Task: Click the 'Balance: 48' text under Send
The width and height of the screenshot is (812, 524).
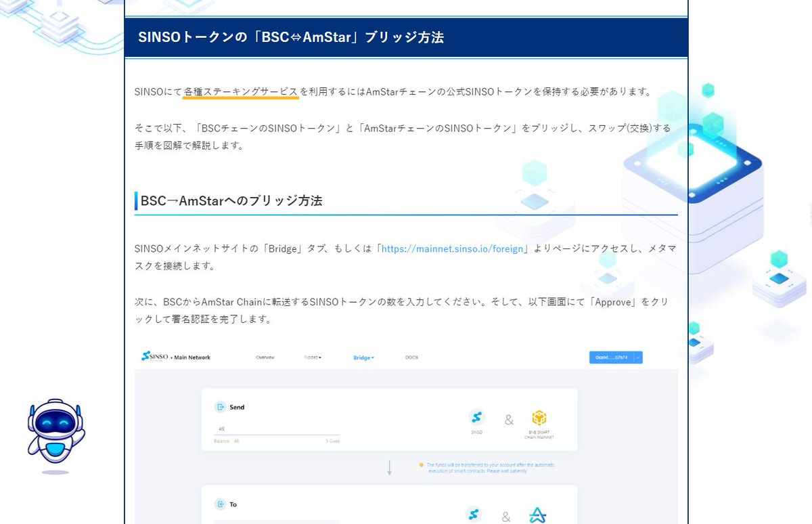Action: pos(227,441)
